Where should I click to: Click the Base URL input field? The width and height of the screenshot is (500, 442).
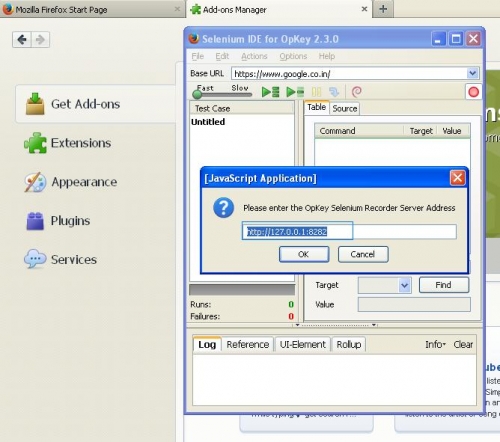point(349,74)
